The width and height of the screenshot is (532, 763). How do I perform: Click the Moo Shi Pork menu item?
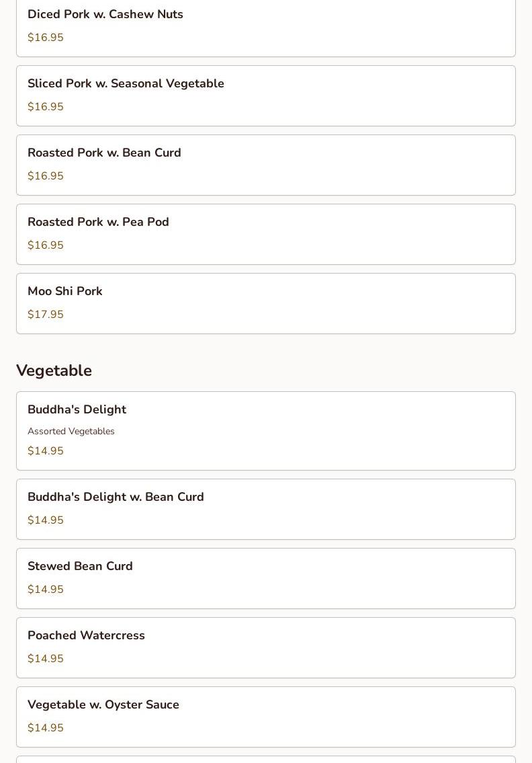click(65, 292)
